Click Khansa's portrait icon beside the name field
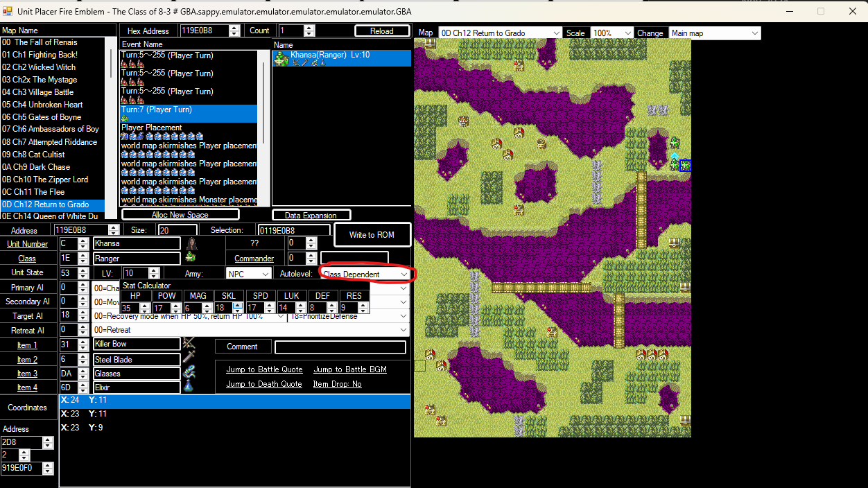The image size is (868, 488). pyautogui.click(x=192, y=243)
